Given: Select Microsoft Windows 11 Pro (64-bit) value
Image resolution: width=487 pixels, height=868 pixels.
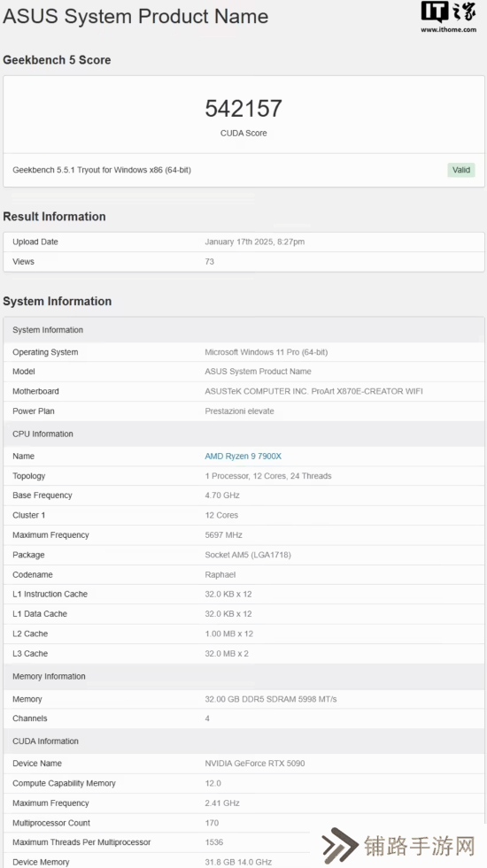Looking at the screenshot, I should pos(267,352).
